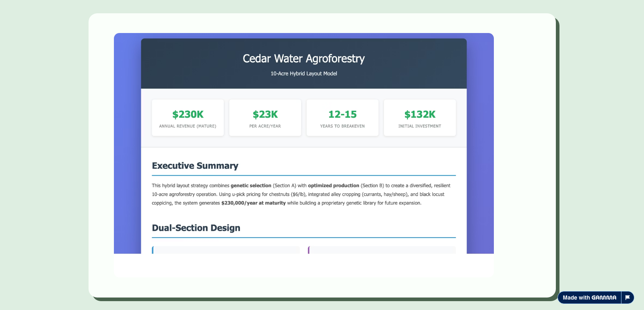Image resolution: width=644 pixels, height=310 pixels.
Task: Select the bold "$230,000/year at maturity" text
Action: coord(254,203)
